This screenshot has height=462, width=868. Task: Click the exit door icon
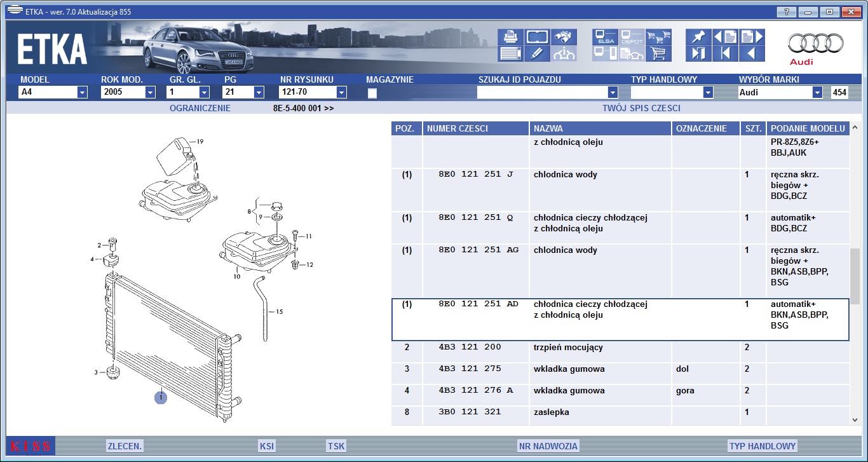[x=698, y=53]
